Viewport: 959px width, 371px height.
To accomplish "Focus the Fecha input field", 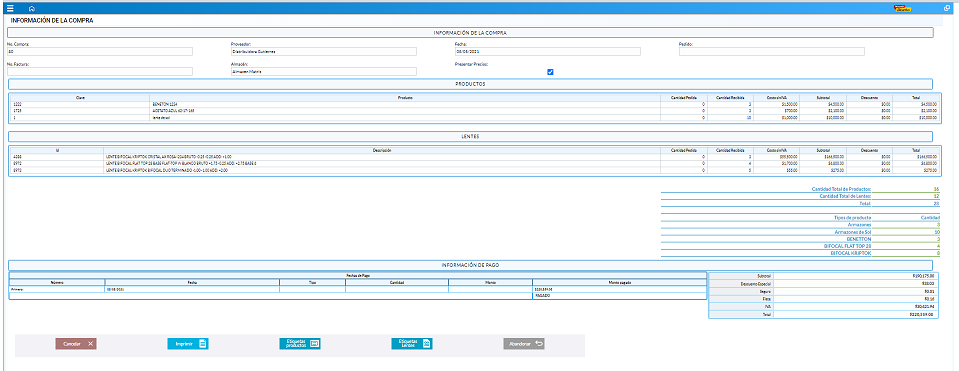I will 547,51.
